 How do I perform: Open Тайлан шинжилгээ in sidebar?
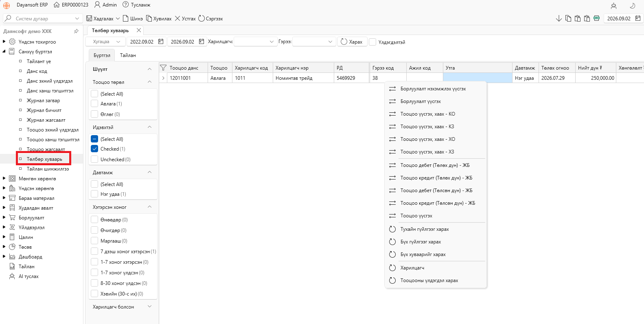coord(48,169)
